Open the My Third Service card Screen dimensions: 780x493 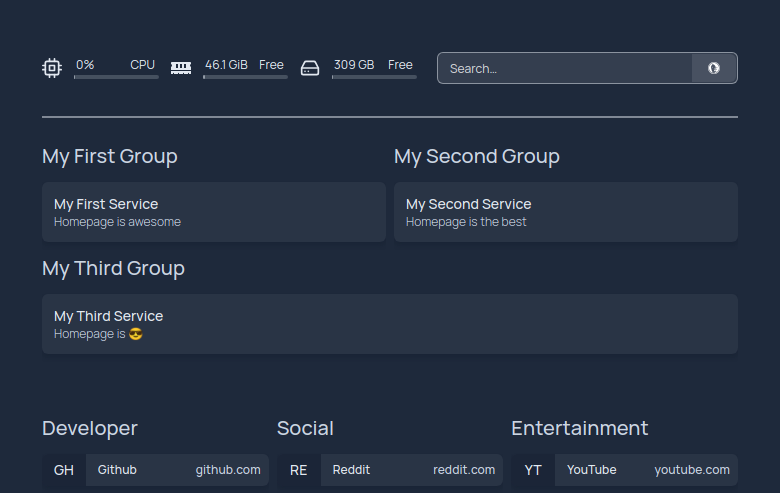click(390, 324)
